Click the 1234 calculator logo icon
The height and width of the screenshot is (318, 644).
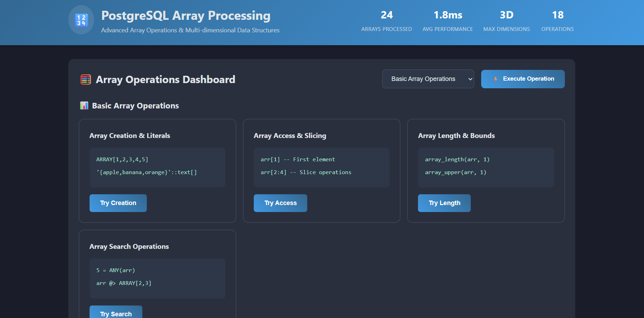81,20
